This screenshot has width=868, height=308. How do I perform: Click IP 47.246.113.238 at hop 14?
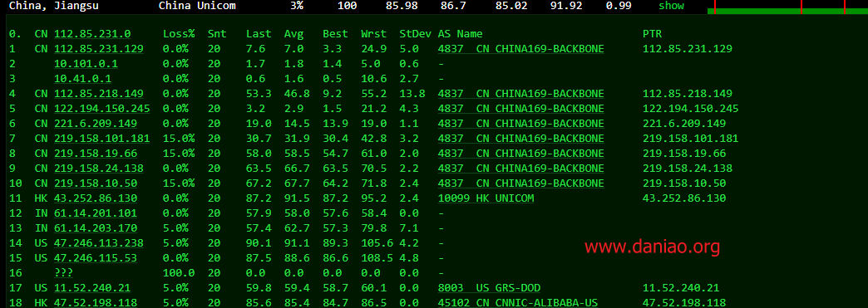99,242
